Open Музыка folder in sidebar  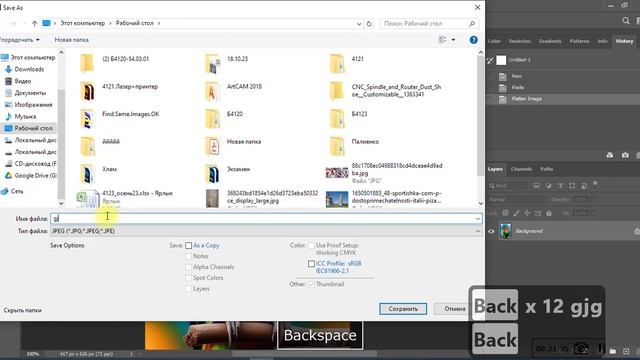tap(20, 116)
